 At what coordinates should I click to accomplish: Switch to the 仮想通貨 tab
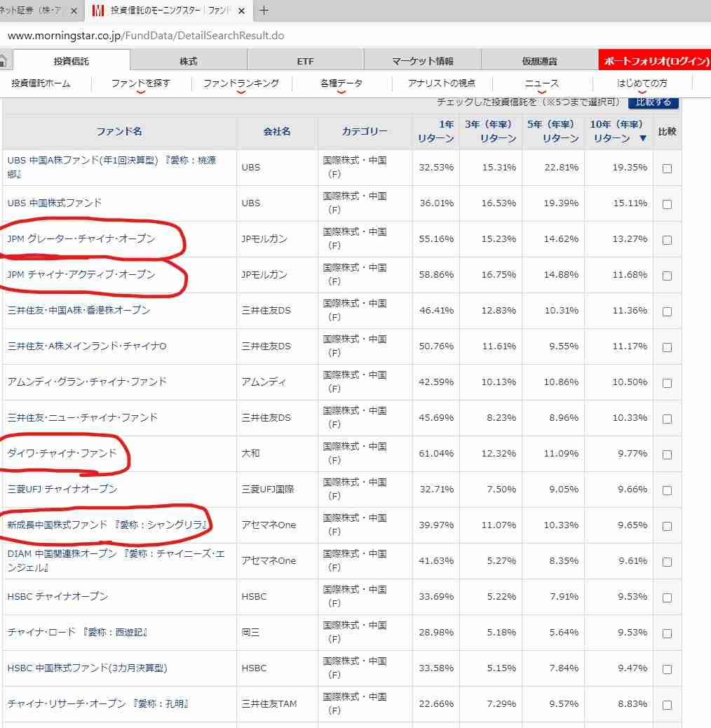pos(539,61)
